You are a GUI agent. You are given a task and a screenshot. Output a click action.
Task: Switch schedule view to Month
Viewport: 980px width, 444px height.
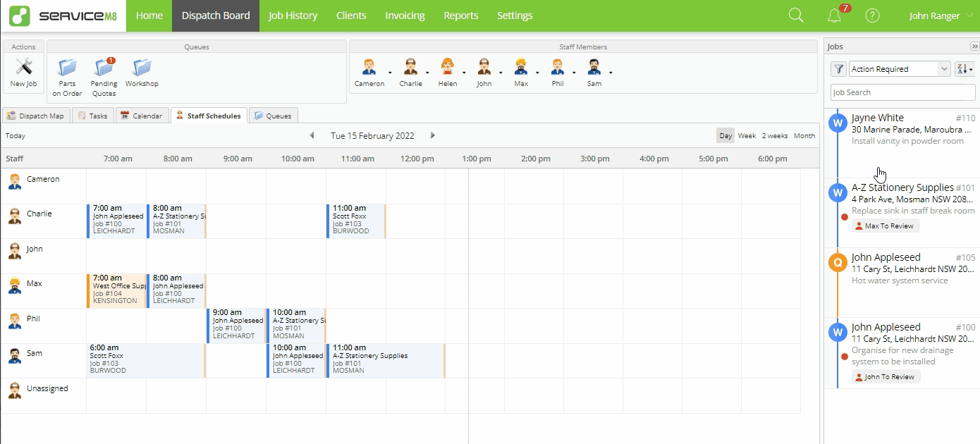point(804,135)
